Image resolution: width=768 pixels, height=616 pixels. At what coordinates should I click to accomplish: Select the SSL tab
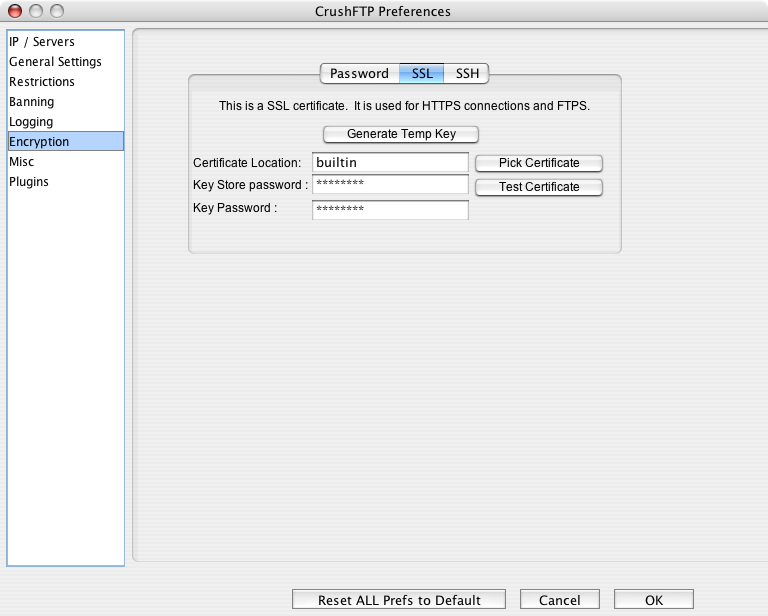pos(422,74)
